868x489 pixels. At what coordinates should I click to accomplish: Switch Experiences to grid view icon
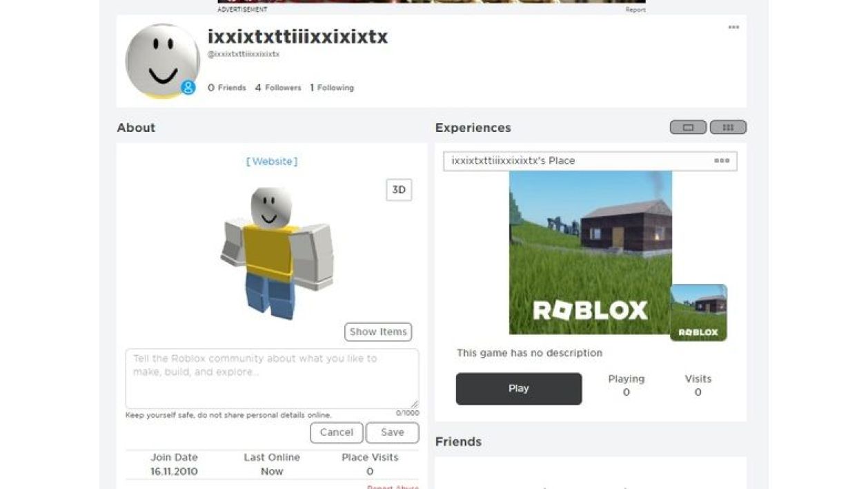tap(728, 127)
